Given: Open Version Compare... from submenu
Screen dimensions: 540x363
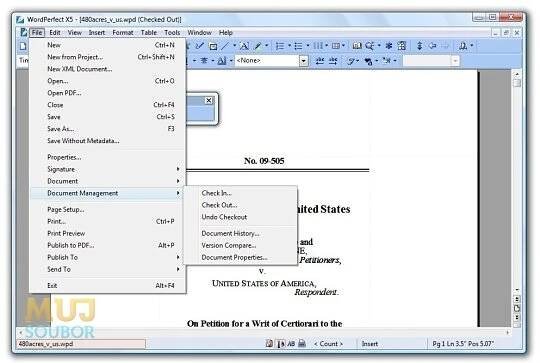Looking at the screenshot, I should point(240,246).
